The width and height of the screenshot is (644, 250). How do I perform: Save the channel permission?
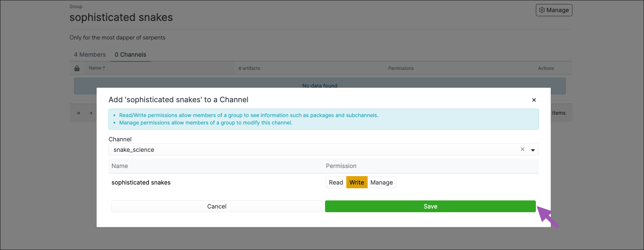pos(430,206)
